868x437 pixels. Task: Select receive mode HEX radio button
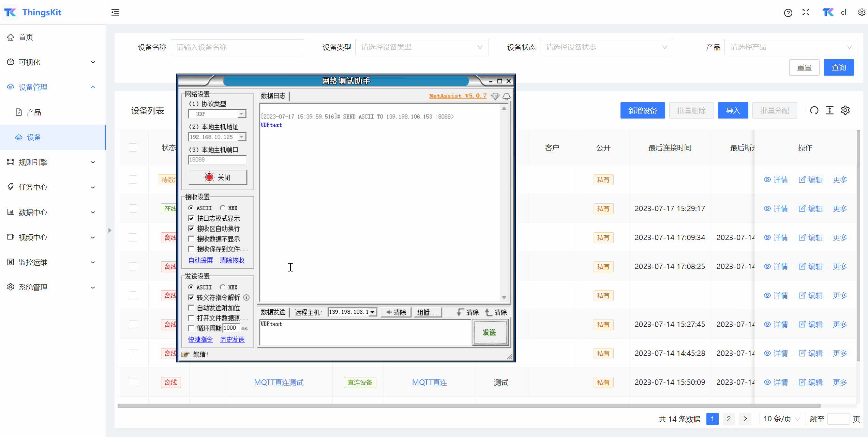click(222, 208)
